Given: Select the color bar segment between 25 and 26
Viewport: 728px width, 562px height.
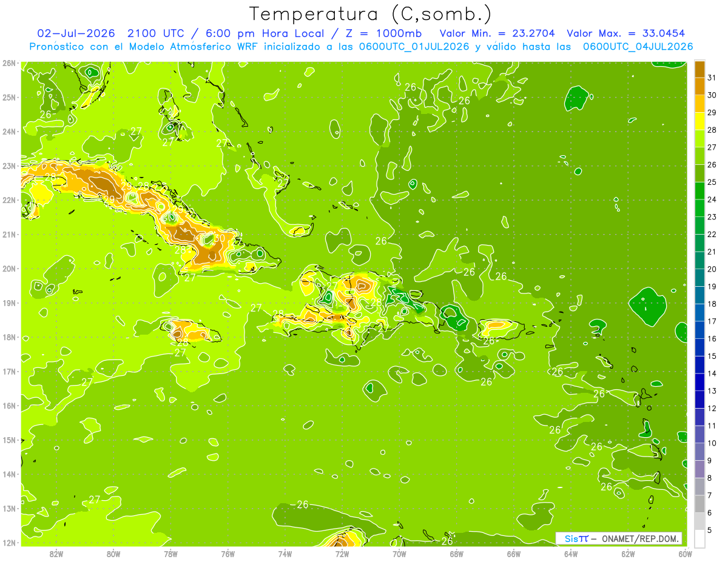Looking at the screenshot, I should (699, 173).
